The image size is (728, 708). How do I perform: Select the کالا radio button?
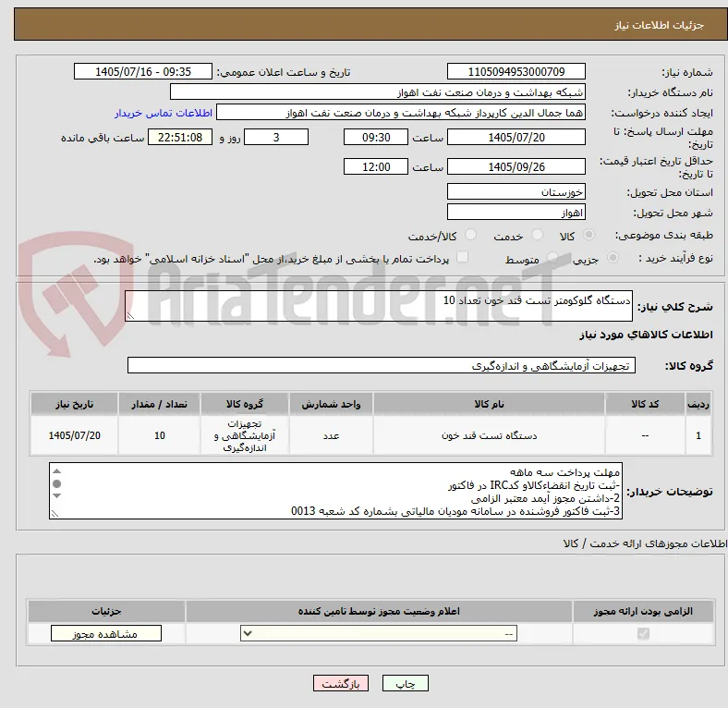pyautogui.click(x=588, y=235)
